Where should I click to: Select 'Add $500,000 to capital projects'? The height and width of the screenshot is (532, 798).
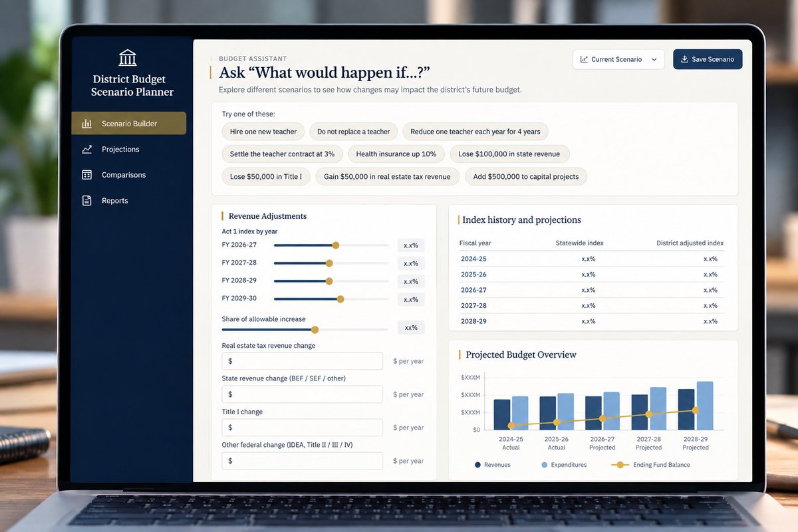pos(526,176)
